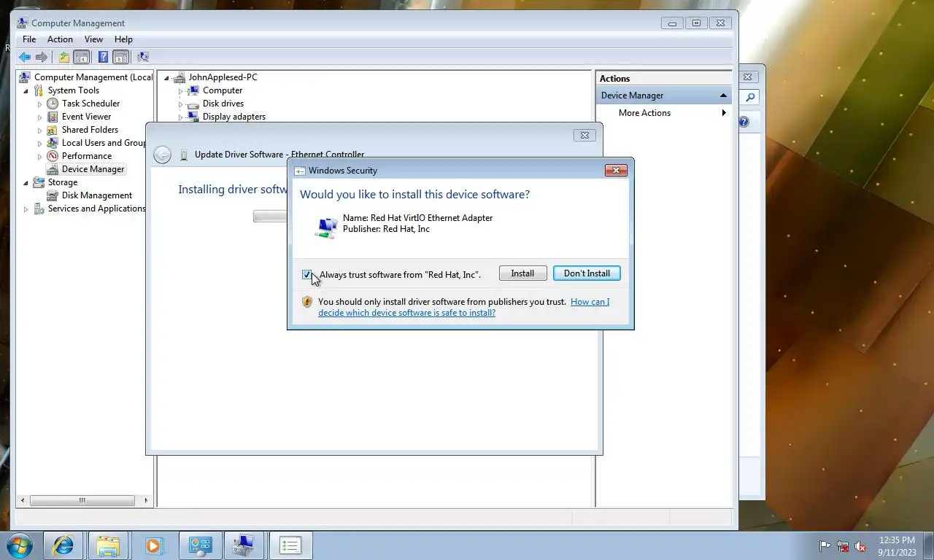The image size is (934, 560).
Task: Click the network tray icon
Action: 843,546
